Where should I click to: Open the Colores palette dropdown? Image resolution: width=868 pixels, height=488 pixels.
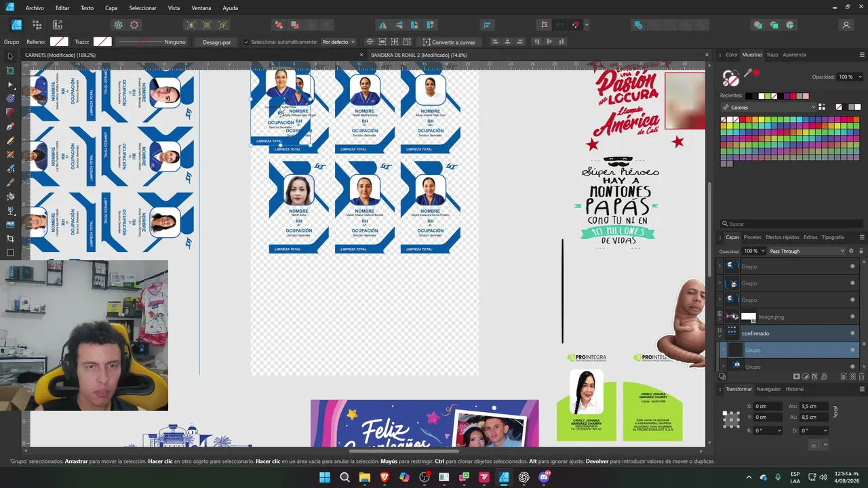[x=768, y=107]
